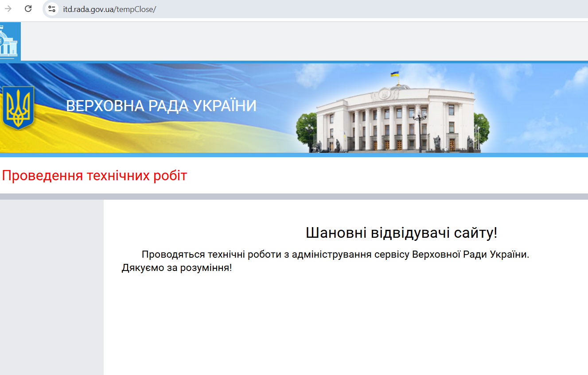
Task: Click the browser forward arrow
Action: (x=8, y=9)
